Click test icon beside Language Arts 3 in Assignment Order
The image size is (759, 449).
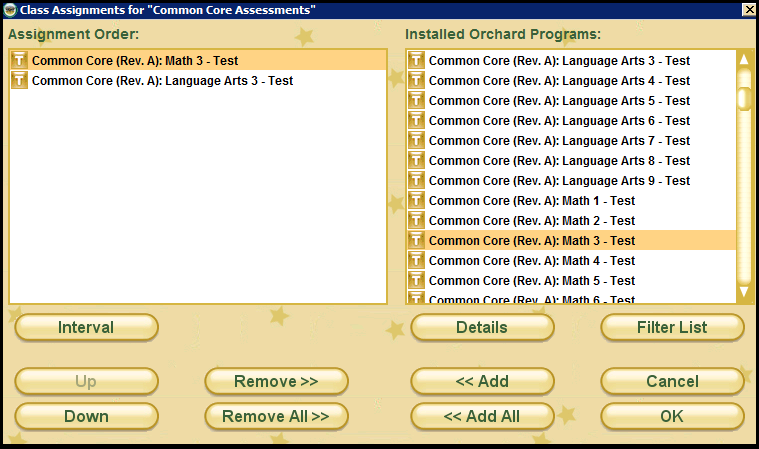[x=19, y=80]
